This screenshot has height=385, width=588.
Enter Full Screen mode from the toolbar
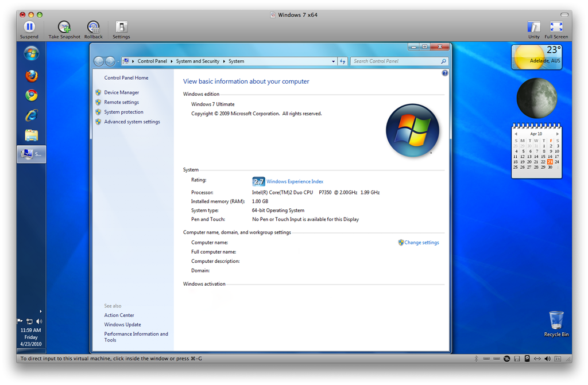click(x=556, y=30)
